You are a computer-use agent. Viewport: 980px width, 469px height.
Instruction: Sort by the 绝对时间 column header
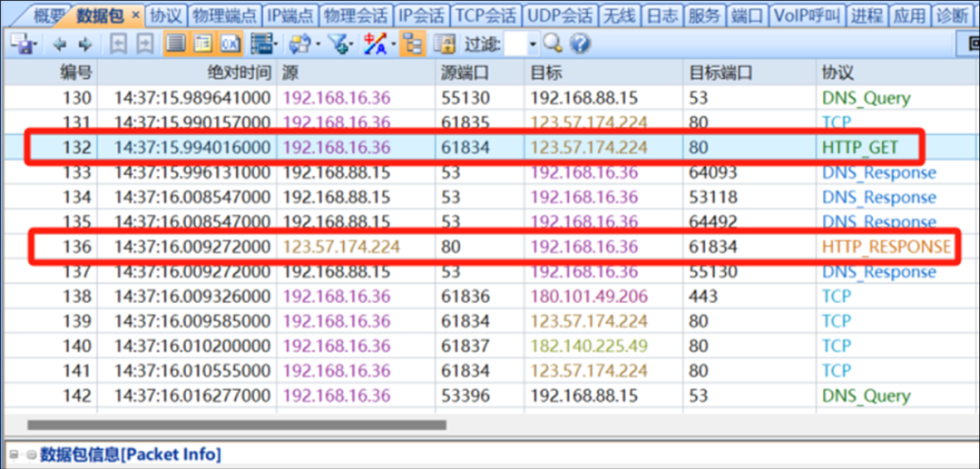point(187,73)
